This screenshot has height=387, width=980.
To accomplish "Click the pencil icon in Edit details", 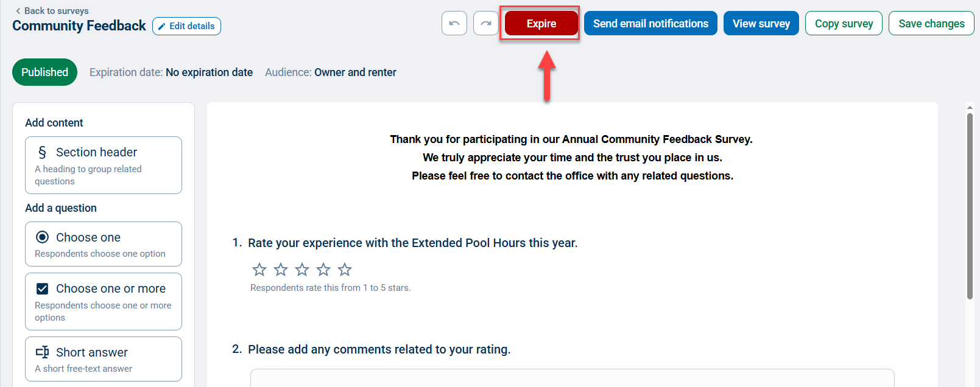I will pos(162,27).
